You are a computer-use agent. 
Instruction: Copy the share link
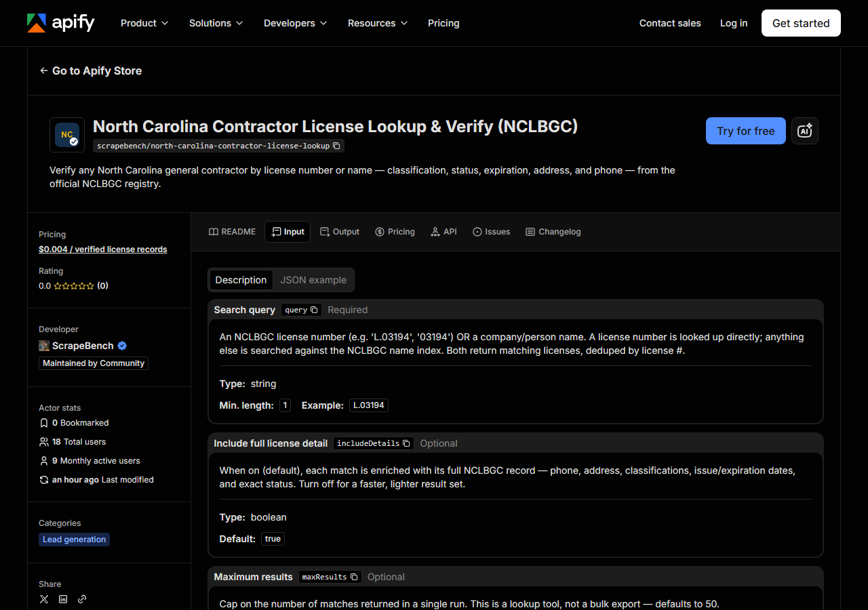[x=82, y=599]
